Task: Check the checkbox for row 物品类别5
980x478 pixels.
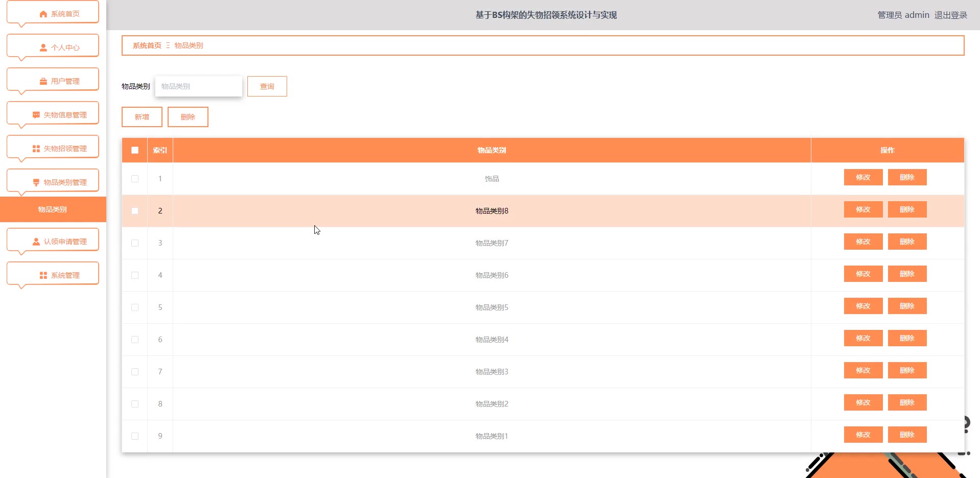Action: click(135, 307)
